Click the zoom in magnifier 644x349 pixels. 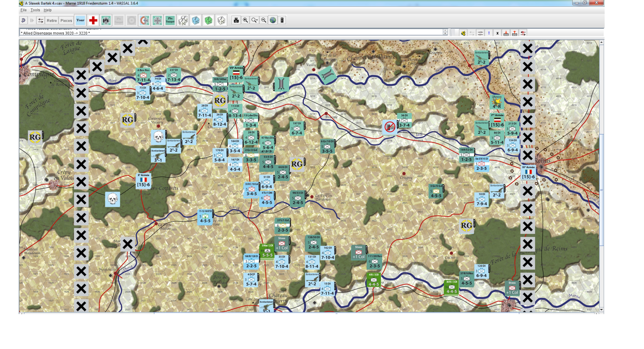(245, 20)
